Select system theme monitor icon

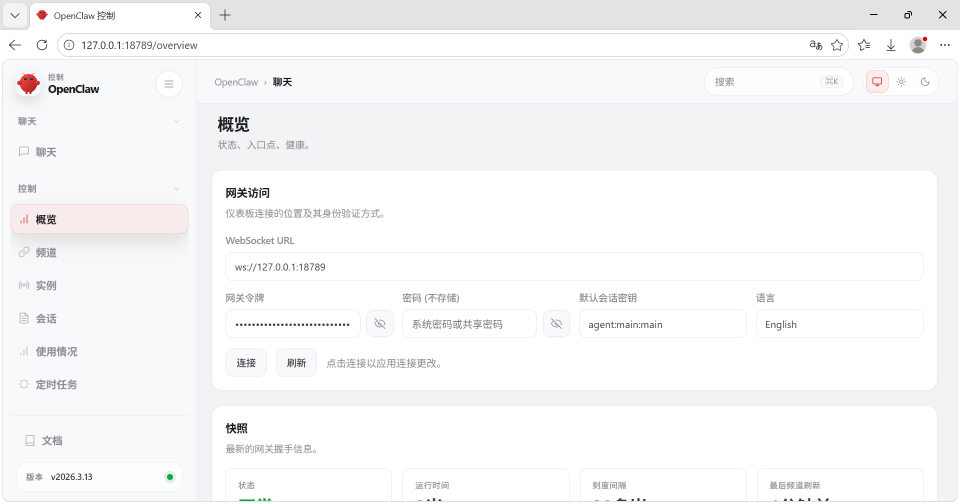click(x=877, y=81)
